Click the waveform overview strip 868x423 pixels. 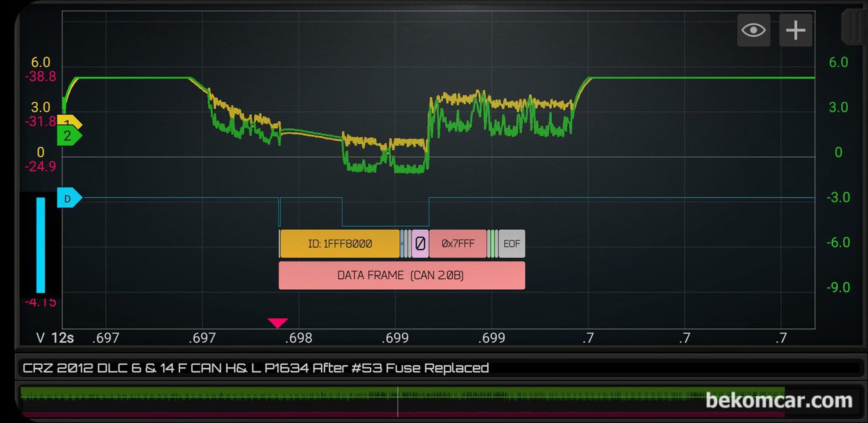click(248, 401)
